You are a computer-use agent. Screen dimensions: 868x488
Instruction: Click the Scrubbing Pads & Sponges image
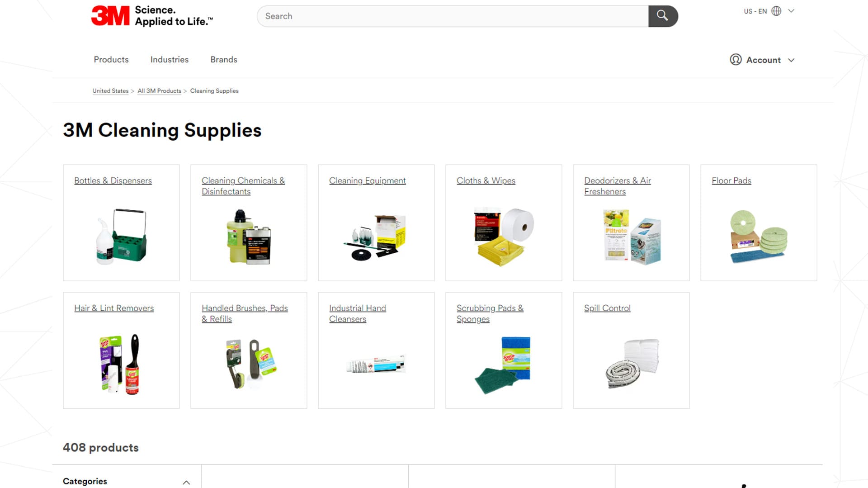[503, 365]
